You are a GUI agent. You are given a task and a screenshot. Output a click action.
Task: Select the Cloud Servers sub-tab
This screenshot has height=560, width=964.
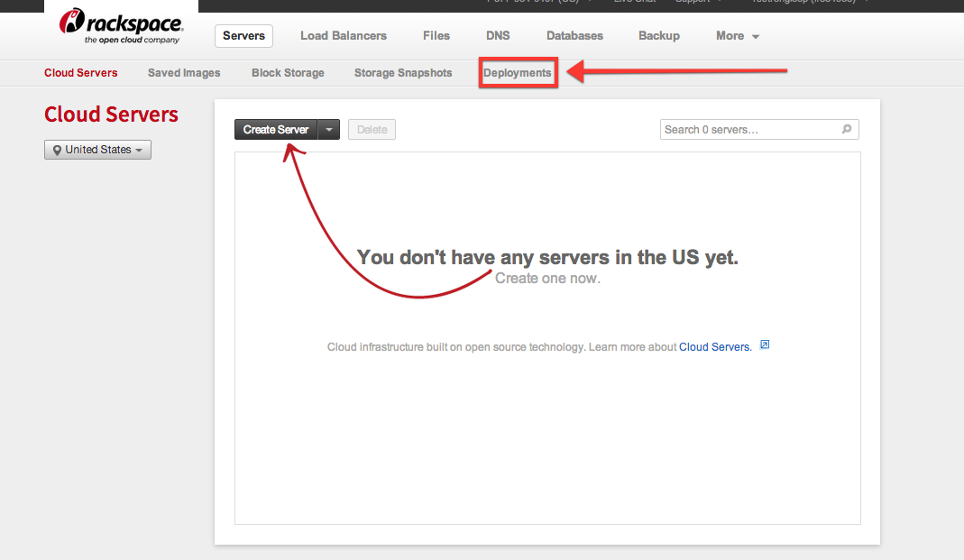(80, 72)
